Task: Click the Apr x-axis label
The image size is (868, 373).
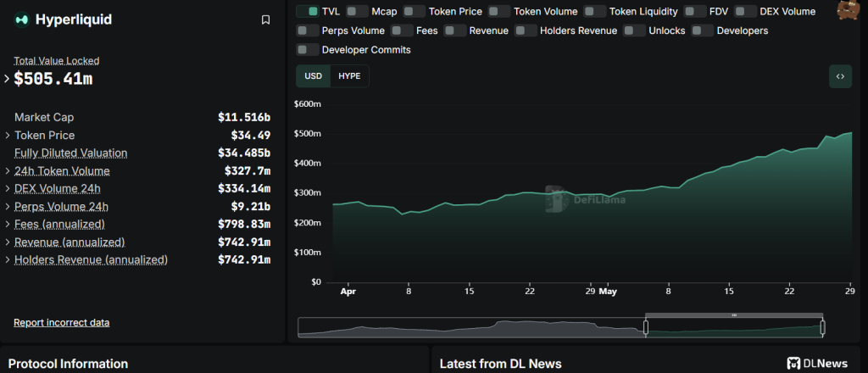Action: click(348, 291)
